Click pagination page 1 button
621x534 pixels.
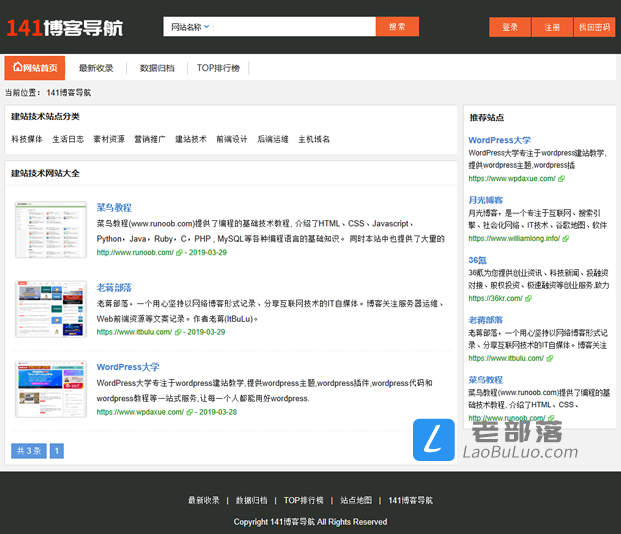[x=57, y=451]
